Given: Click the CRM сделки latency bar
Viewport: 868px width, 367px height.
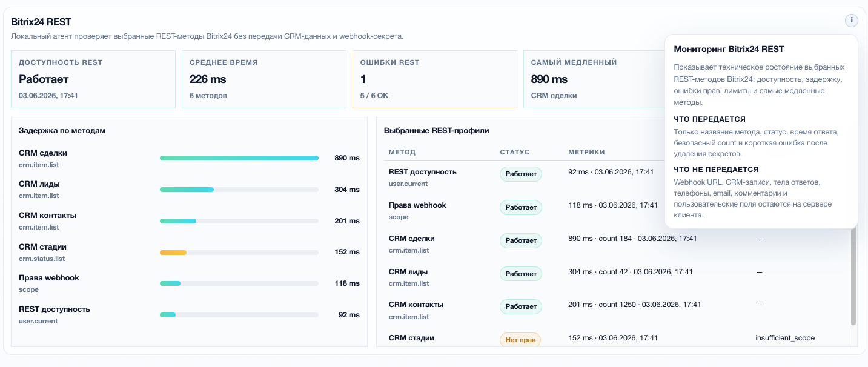Looking at the screenshot, I should tap(239, 158).
